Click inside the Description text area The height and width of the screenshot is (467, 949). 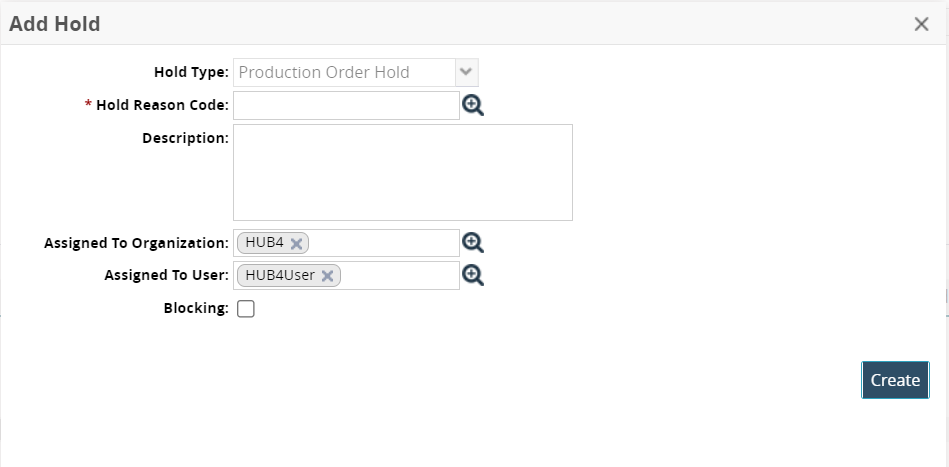(x=402, y=172)
